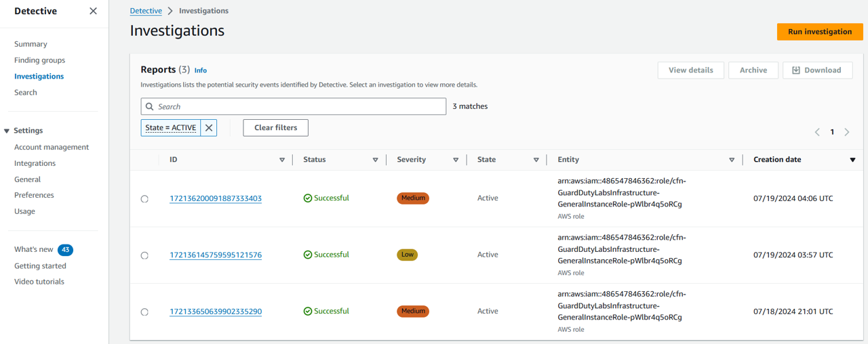The width and height of the screenshot is (868, 344).
Task: Click Download button
Action: [817, 70]
